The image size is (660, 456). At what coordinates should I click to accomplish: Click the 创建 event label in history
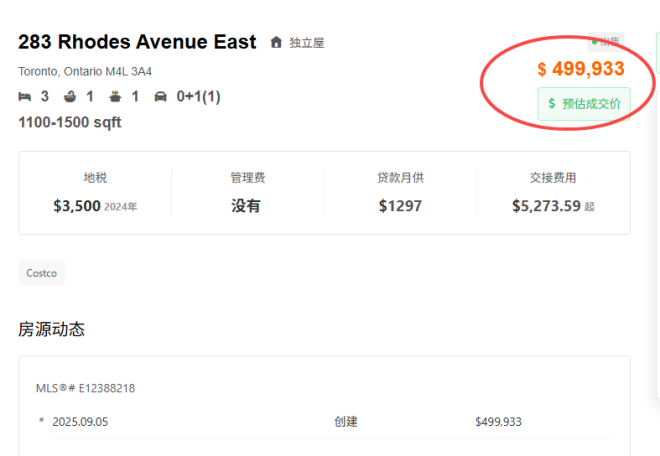pyautogui.click(x=346, y=422)
